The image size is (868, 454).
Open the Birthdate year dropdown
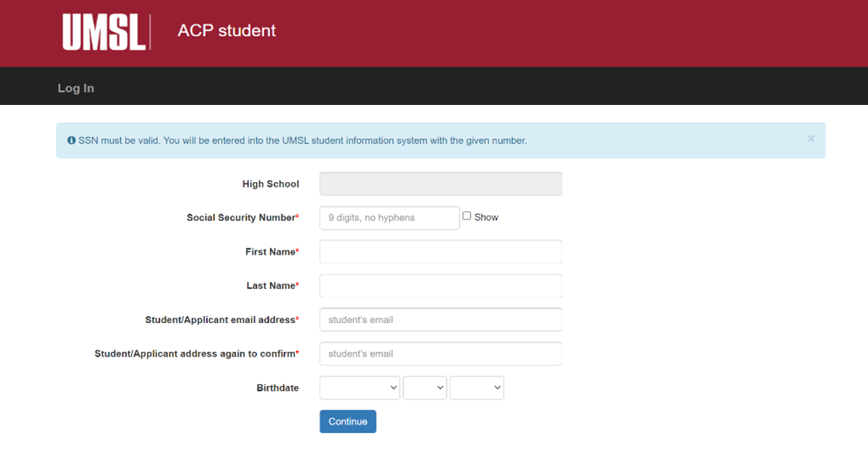(x=477, y=387)
